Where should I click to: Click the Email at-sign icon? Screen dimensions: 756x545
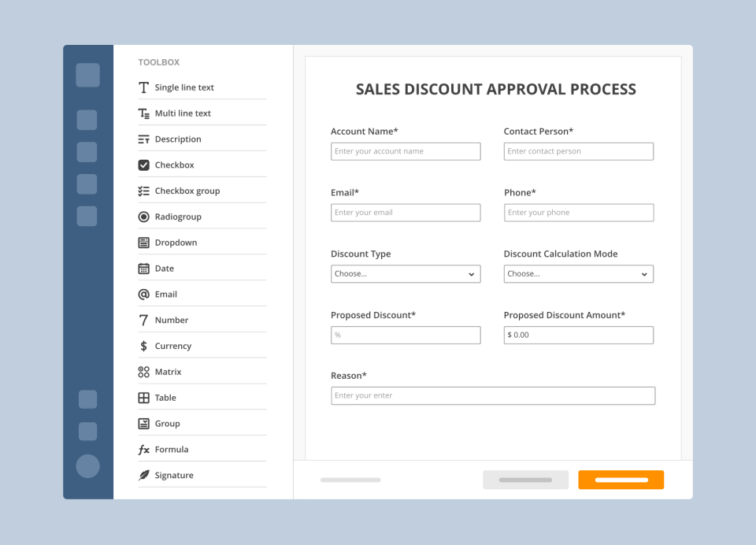click(143, 295)
